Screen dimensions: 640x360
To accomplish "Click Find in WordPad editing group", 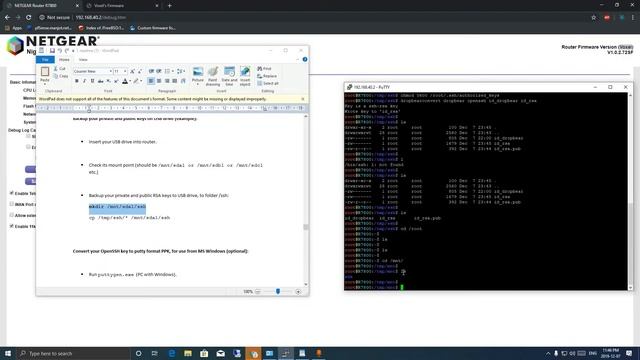I will click(264, 69).
